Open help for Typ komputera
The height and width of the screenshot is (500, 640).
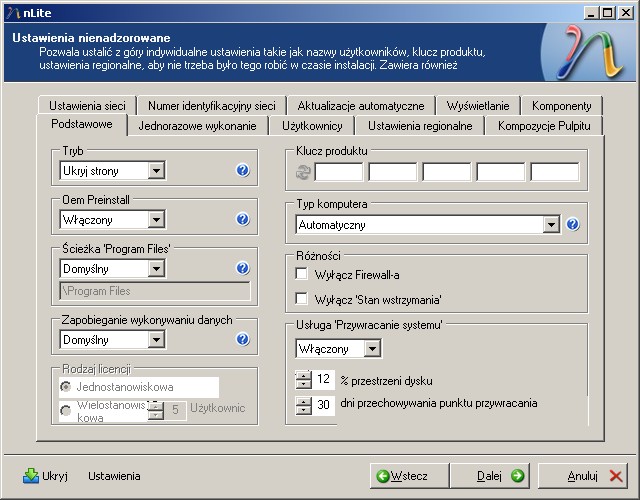(573, 224)
